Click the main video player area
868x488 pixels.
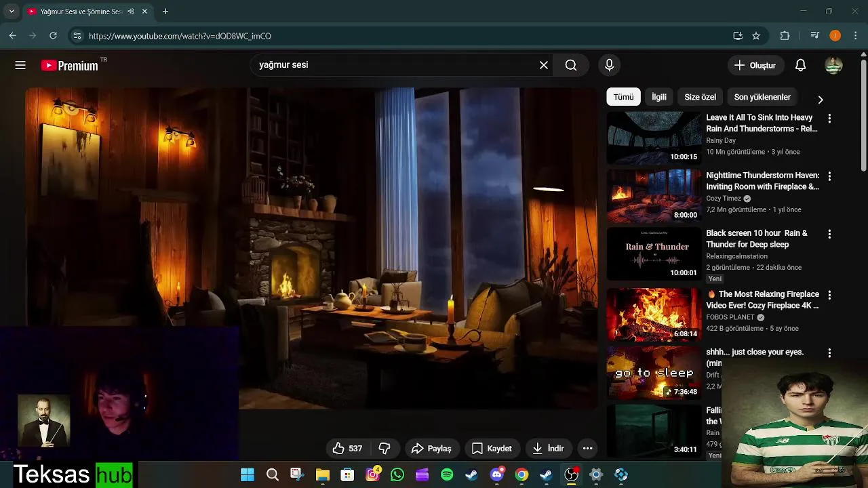tap(311, 248)
